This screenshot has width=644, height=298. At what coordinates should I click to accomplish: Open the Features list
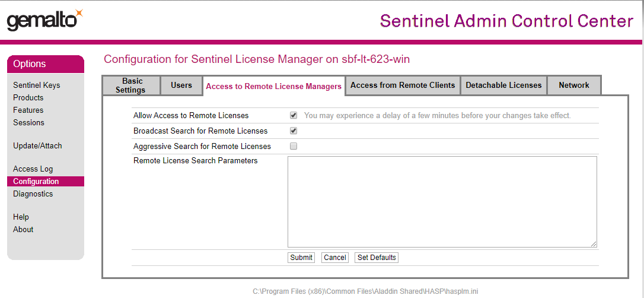click(x=28, y=110)
